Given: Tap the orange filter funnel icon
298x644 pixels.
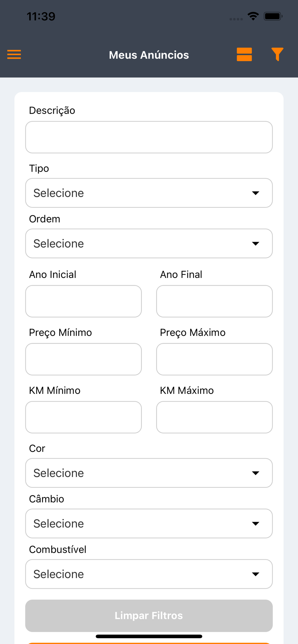Looking at the screenshot, I should [277, 54].
